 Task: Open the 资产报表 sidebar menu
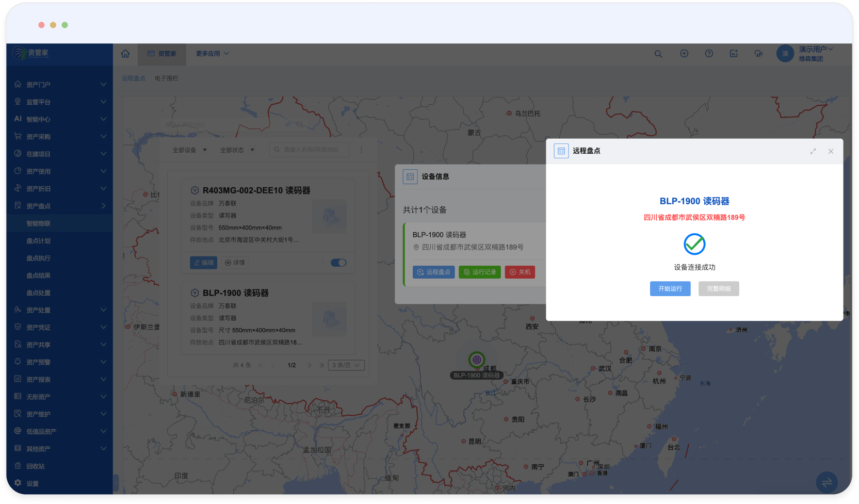(59, 379)
